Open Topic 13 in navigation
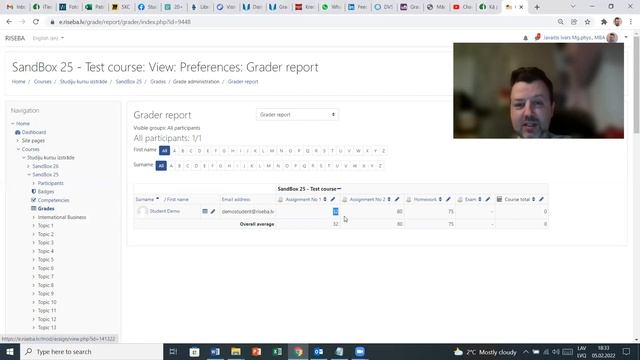The image size is (640, 360). pos(47,327)
